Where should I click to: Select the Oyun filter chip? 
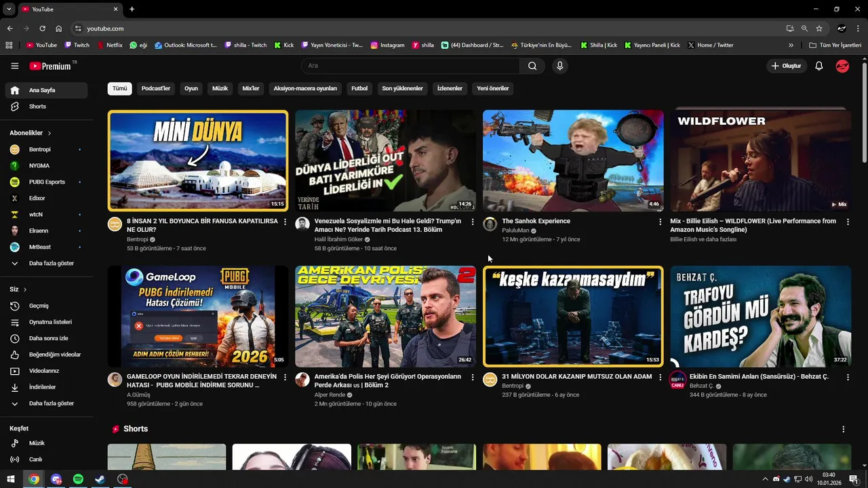coord(191,89)
